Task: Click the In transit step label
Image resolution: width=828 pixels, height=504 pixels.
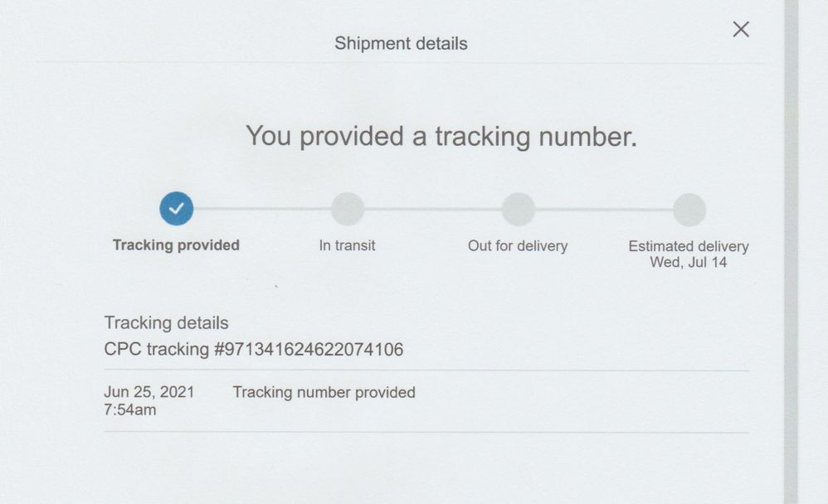Action: point(347,245)
